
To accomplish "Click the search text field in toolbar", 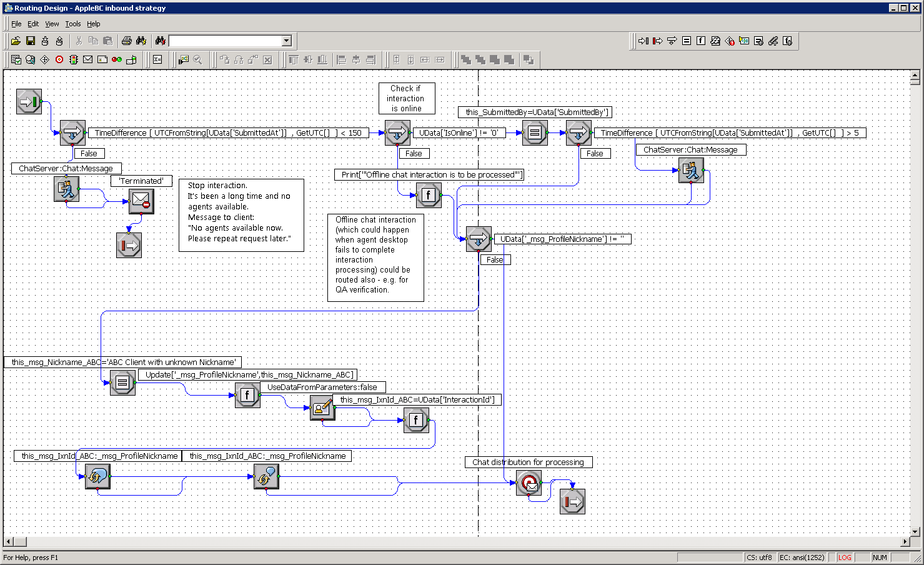I will click(225, 41).
